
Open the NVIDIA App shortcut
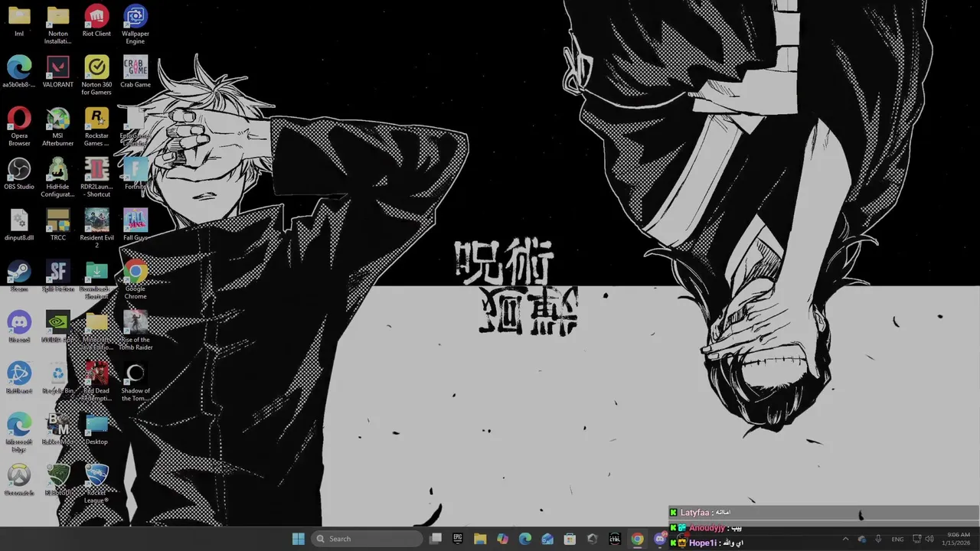pos(58,327)
